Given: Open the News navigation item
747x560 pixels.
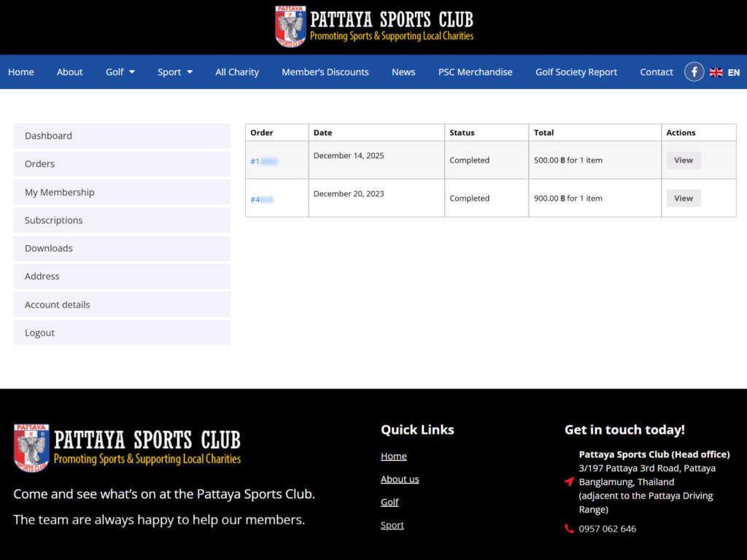Looking at the screenshot, I should tap(403, 71).
